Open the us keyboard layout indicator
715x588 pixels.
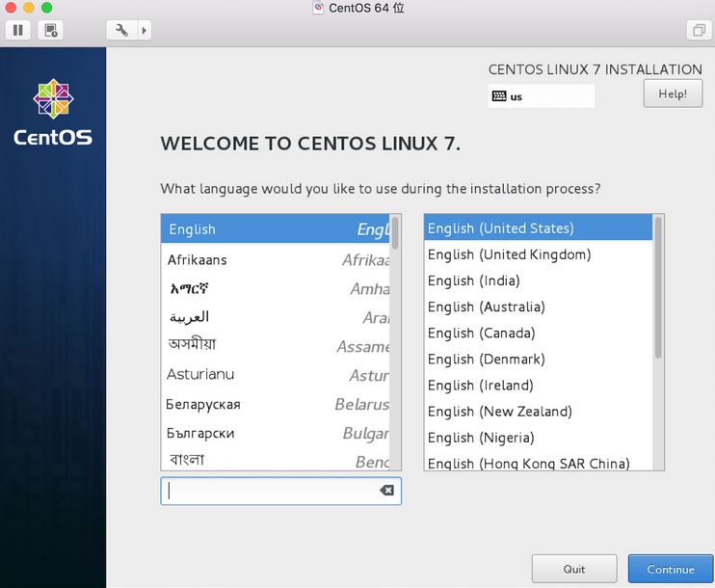542,96
